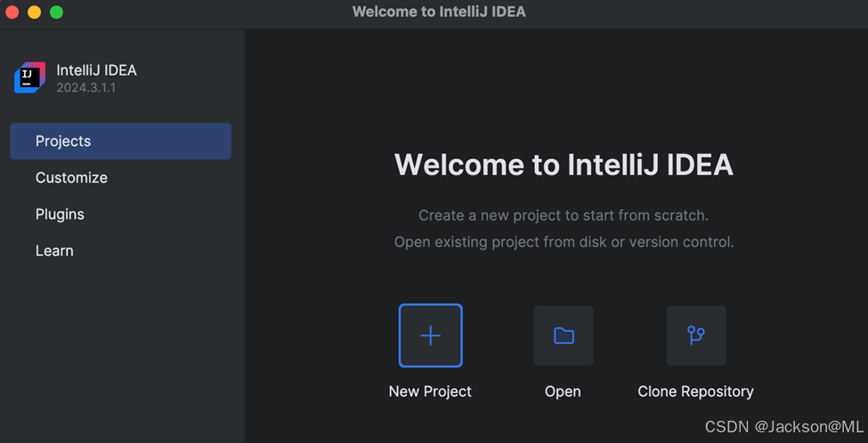The image size is (868, 443).
Task: Close the window with the red button
Action: pyautogui.click(x=12, y=12)
